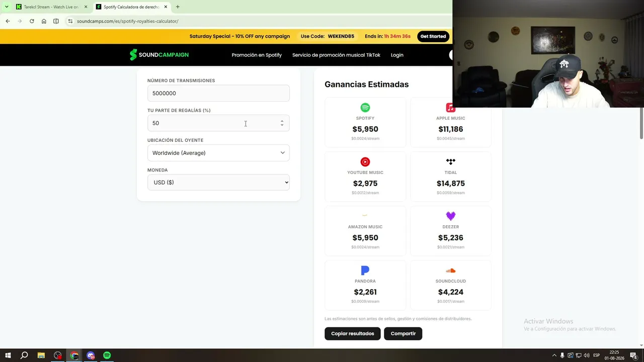
Task: Open Google Chrome from the taskbar
Action: coord(74,355)
